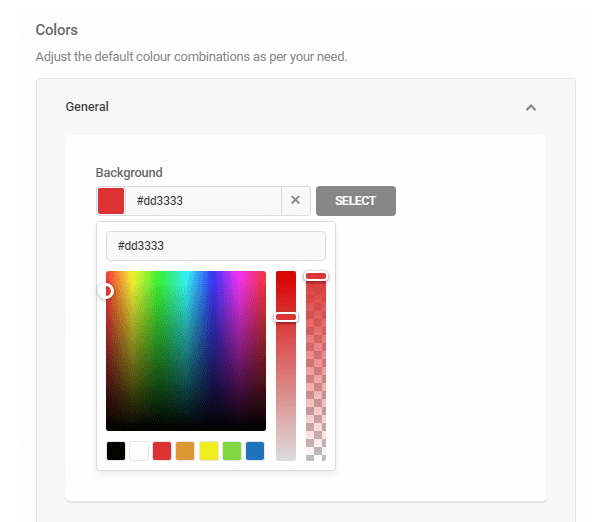Click the red saturation slider handle
The height and width of the screenshot is (522, 610).
pyautogui.click(x=286, y=317)
